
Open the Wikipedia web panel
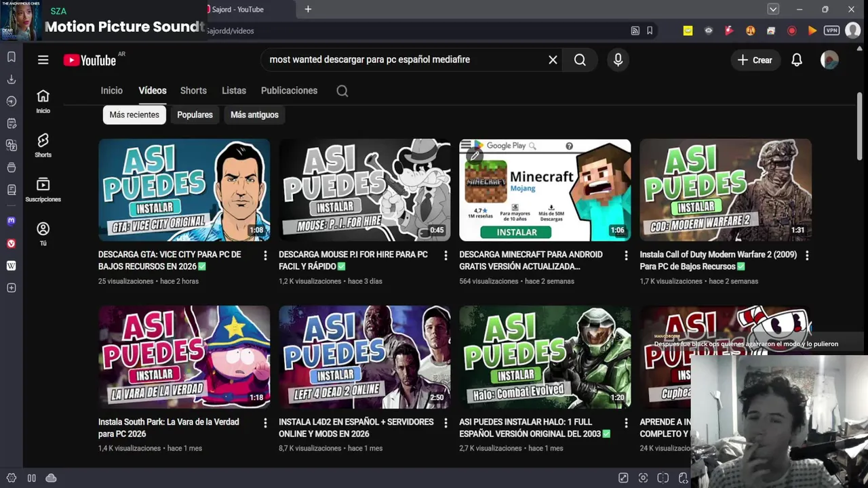pos(12,266)
